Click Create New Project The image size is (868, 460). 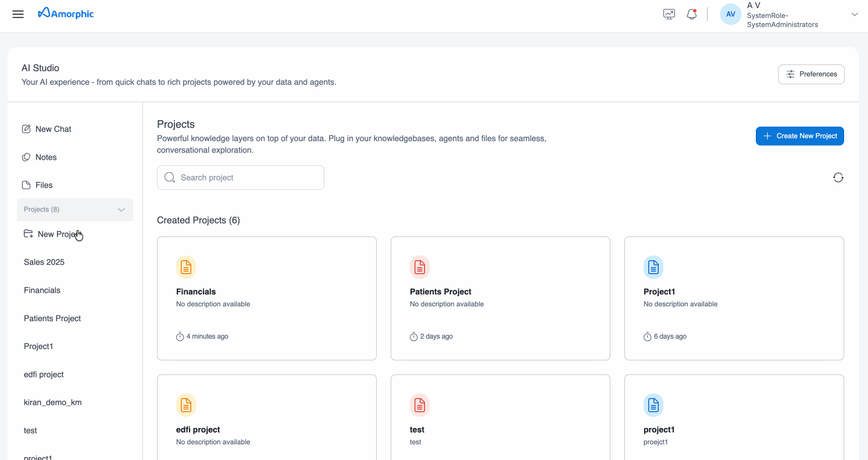tap(799, 136)
